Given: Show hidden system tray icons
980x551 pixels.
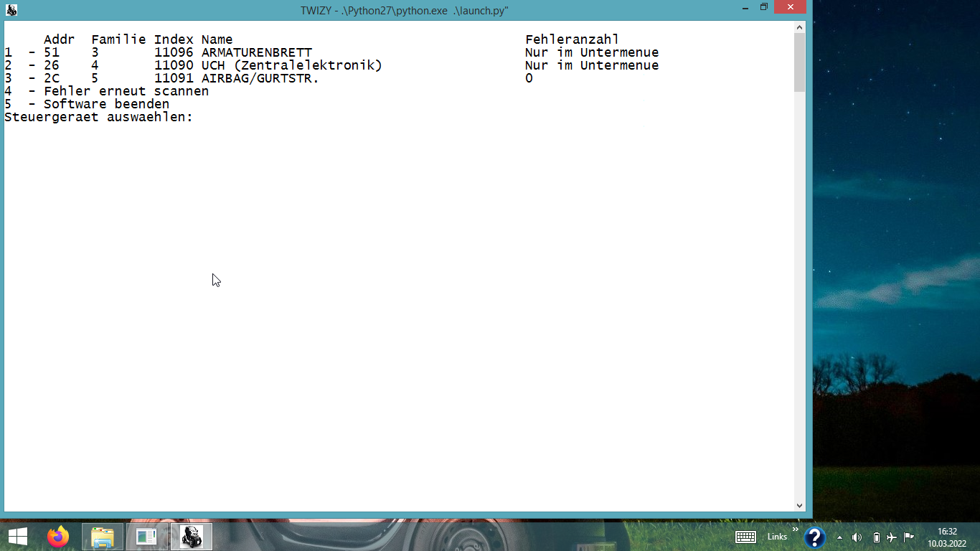Looking at the screenshot, I should pos(840,537).
